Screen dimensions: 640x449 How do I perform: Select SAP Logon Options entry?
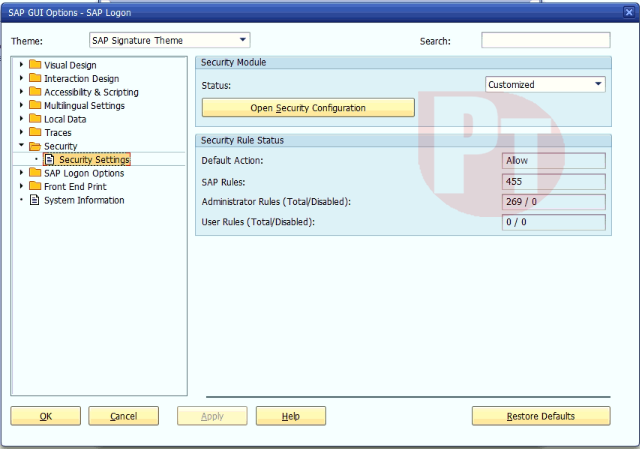84,173
